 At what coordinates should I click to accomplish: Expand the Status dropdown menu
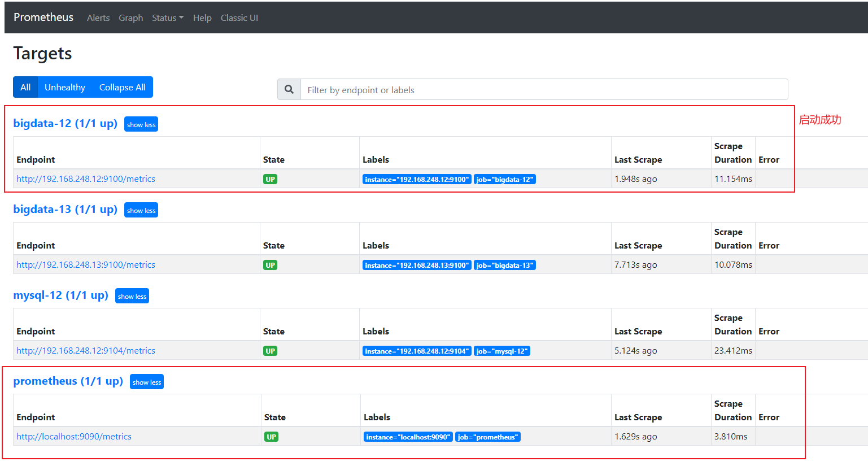(168, 18)
